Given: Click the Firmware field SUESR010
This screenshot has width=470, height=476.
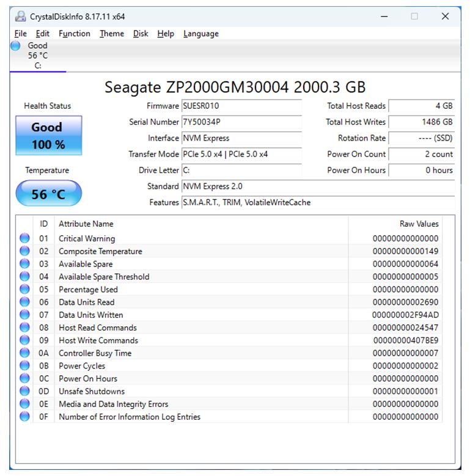Looking at the screenshot, I should [241, 106].
